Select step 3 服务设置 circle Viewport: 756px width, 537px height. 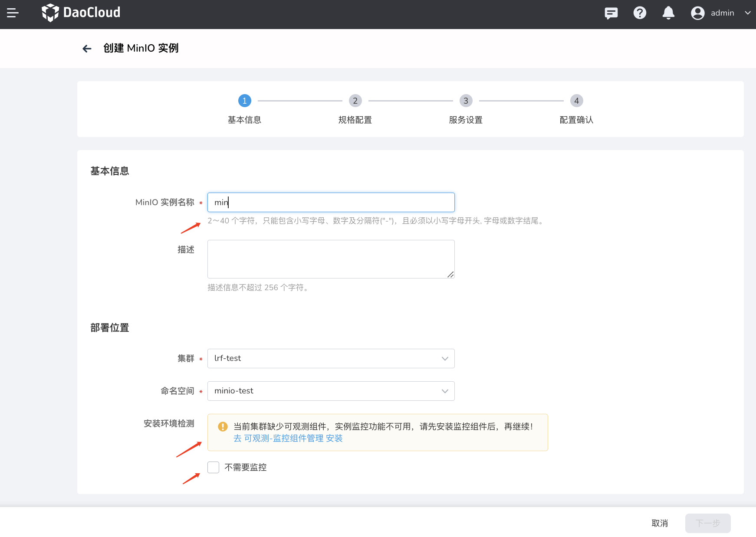[x=466, y=101]
